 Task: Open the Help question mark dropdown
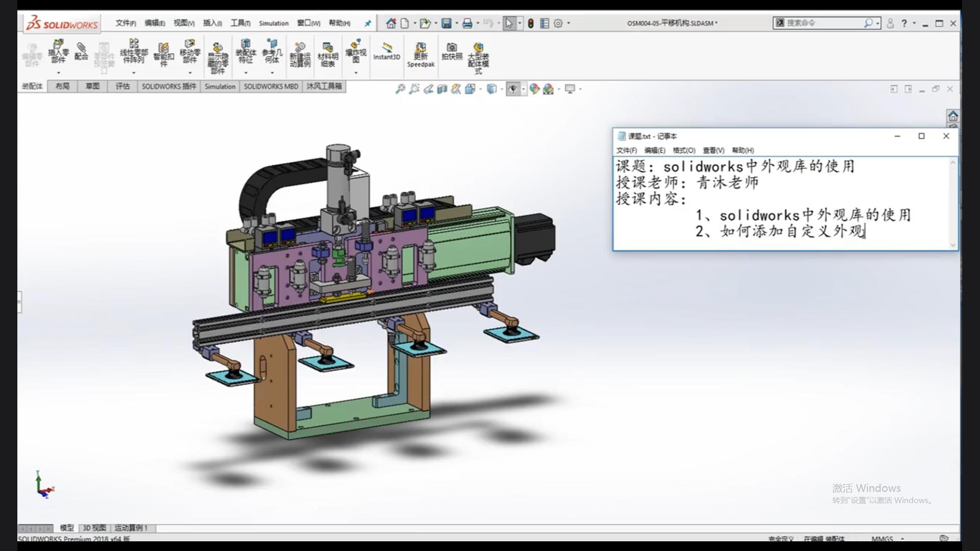coord(914,23)
